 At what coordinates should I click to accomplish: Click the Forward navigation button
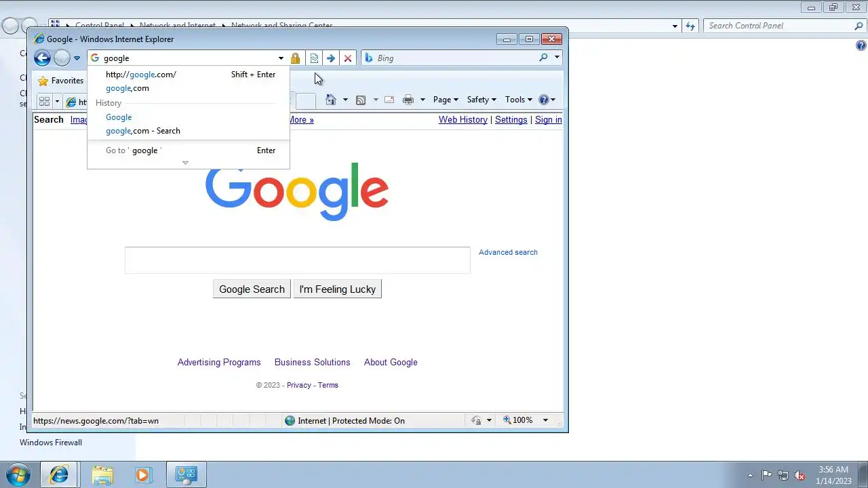pyautogui.click(x=62, y=58)
